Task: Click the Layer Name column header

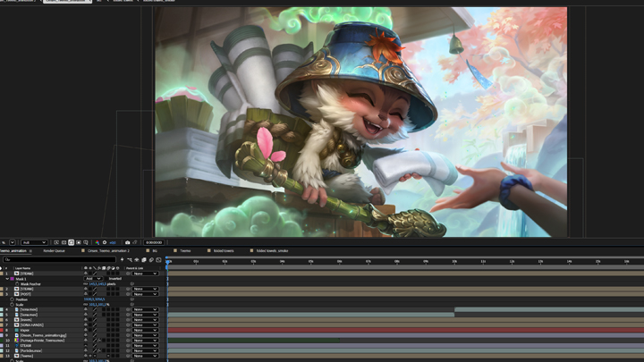Action: (23, 268)
